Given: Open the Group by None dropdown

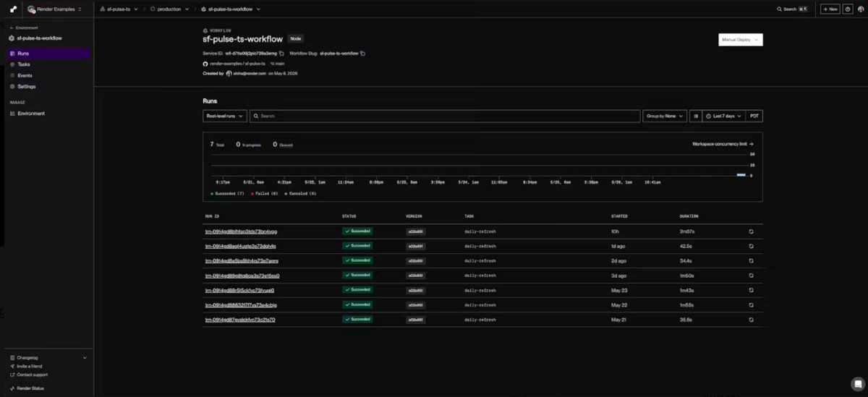Looking at the screenshot, I should pos(665,116).
